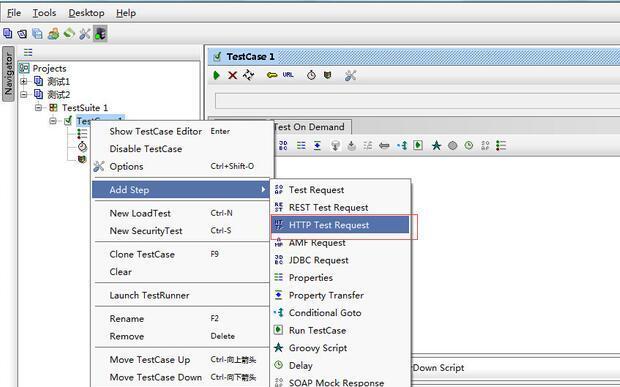Collapse the 测试2 project node
Screen dimensions: 620x387
(x=24, y=94)
